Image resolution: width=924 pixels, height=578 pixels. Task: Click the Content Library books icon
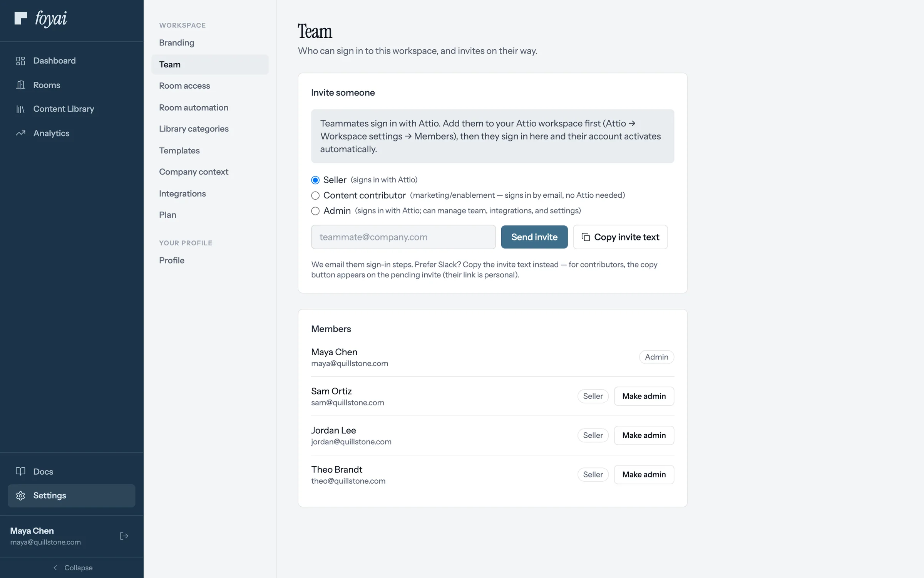click(20, 109)
